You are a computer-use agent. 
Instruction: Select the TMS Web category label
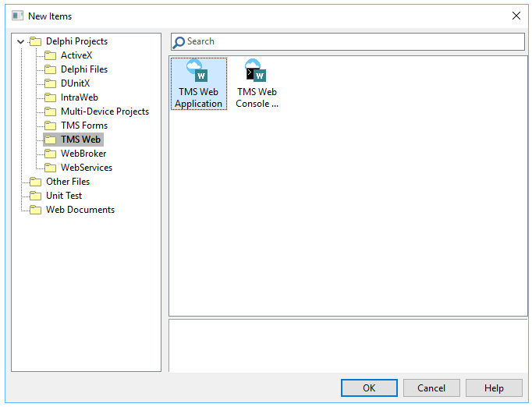[81, 140]
